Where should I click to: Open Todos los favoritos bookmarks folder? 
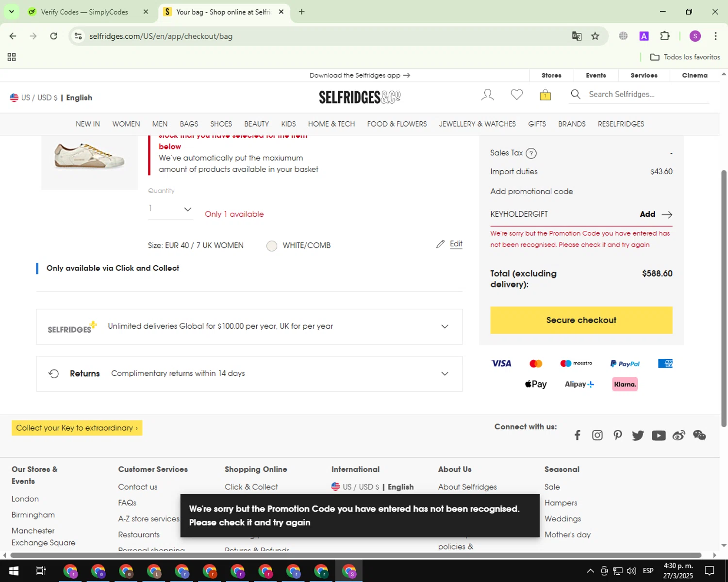pos(685,57)
